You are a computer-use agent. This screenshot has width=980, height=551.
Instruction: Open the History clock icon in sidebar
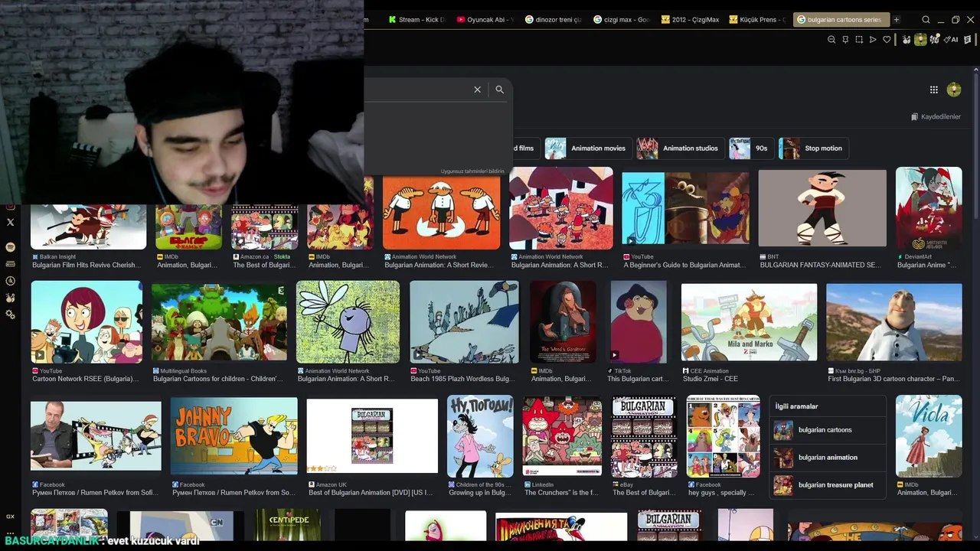[10, 281]
